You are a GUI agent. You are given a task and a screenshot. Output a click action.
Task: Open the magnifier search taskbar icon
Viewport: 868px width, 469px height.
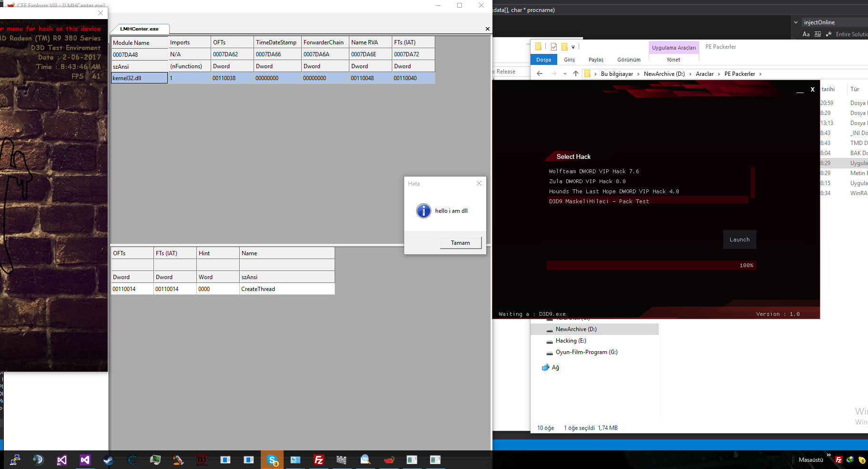pos(365,460)
